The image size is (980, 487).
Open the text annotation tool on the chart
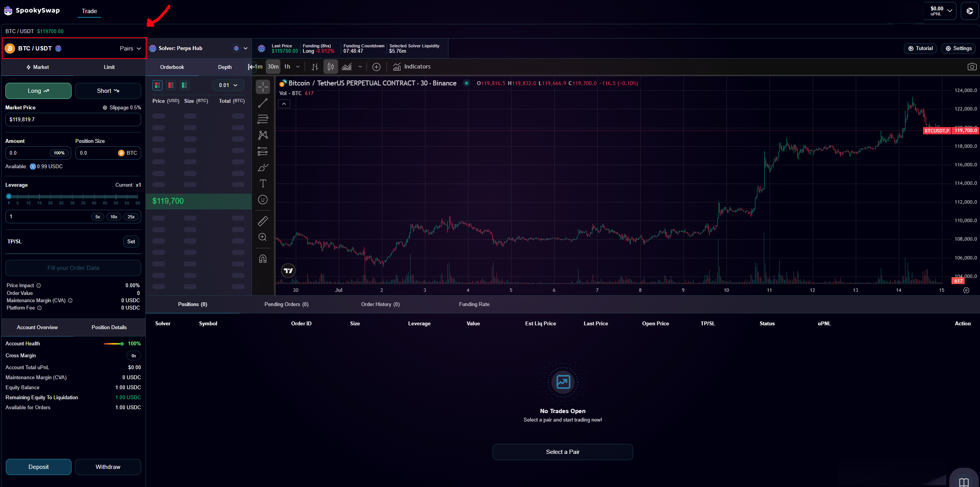click(x=263, y=184)
